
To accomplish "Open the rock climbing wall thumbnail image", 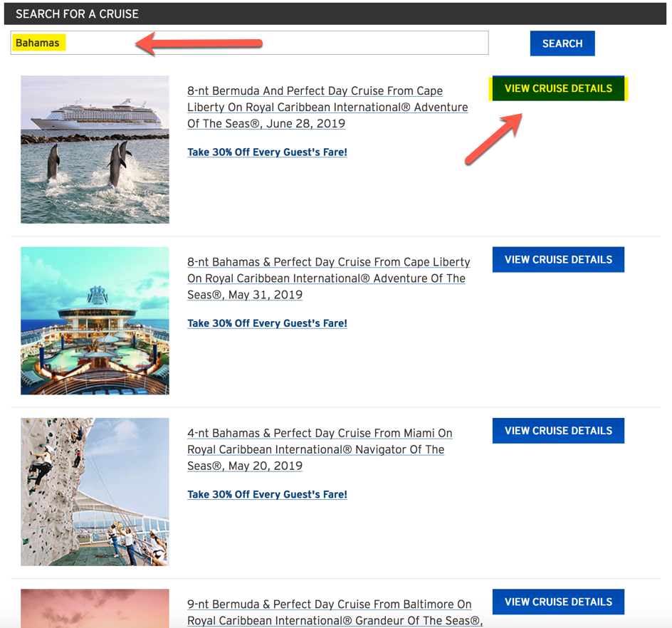I will 95,492.
